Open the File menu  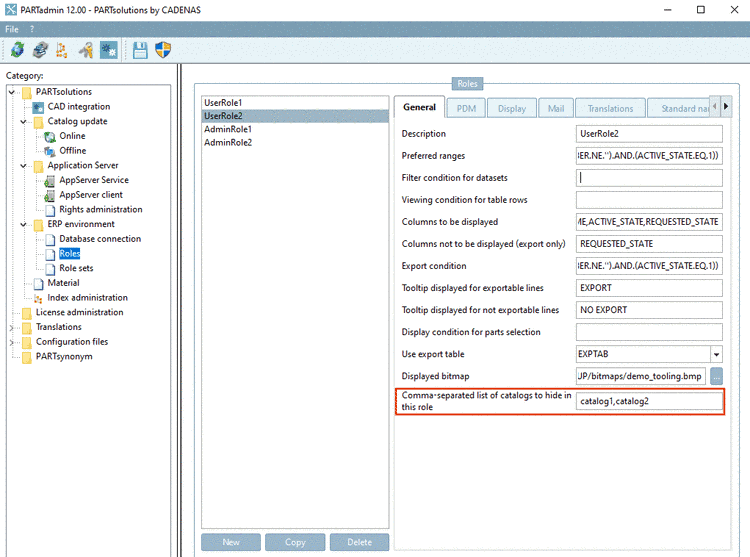[x=11, y=29]
